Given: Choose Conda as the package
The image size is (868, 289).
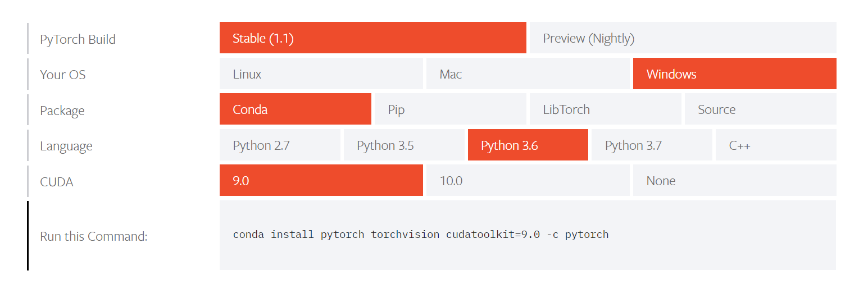Looking at the screenshot, I should [295, 109].
